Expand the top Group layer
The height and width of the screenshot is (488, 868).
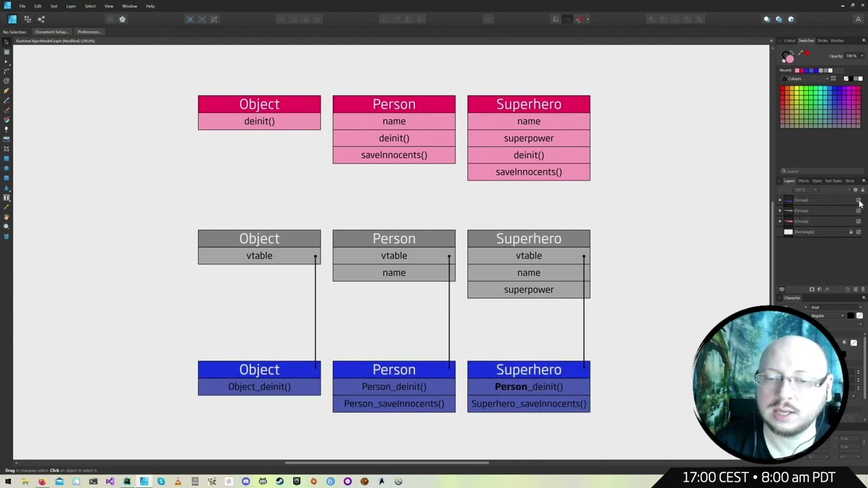[780, 200]
